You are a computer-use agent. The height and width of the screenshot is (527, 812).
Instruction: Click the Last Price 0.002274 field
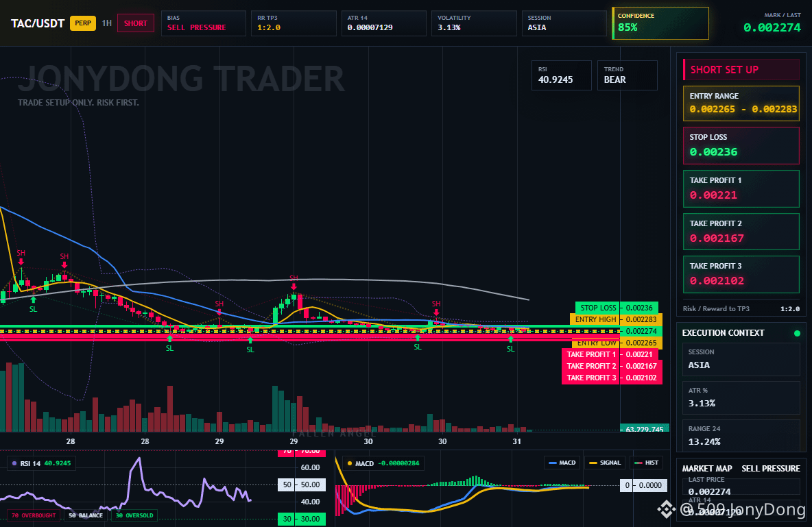pyautogui.click(x=741, y=487)
